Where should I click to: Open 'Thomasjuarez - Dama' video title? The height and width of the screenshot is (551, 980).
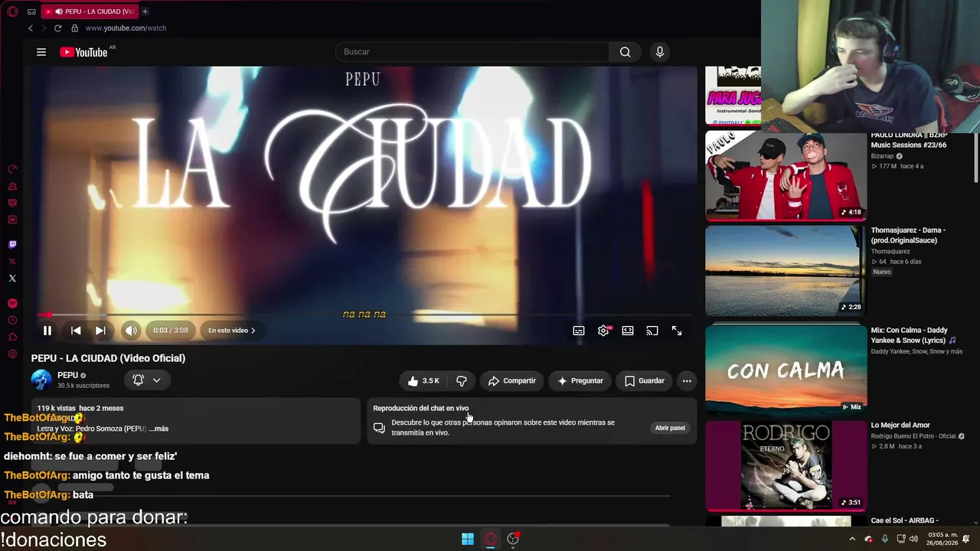coord(908,235)
